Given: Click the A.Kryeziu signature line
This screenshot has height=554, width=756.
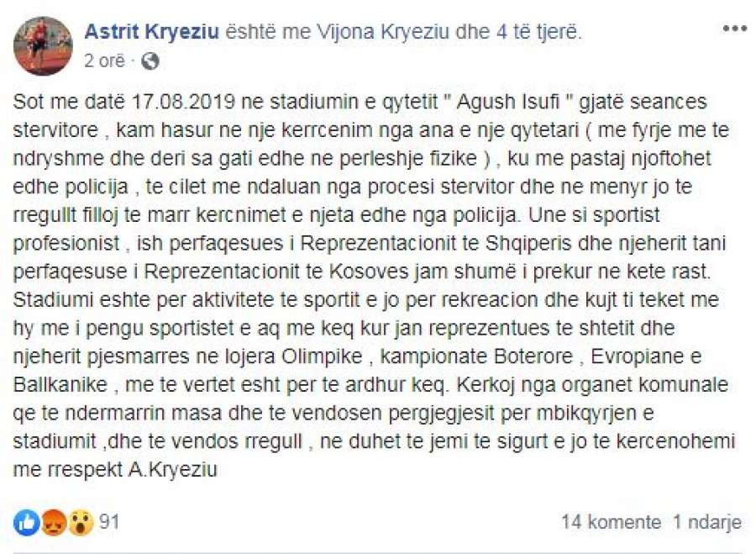Looking at the screenshot, I should click(x=115, y=469).
